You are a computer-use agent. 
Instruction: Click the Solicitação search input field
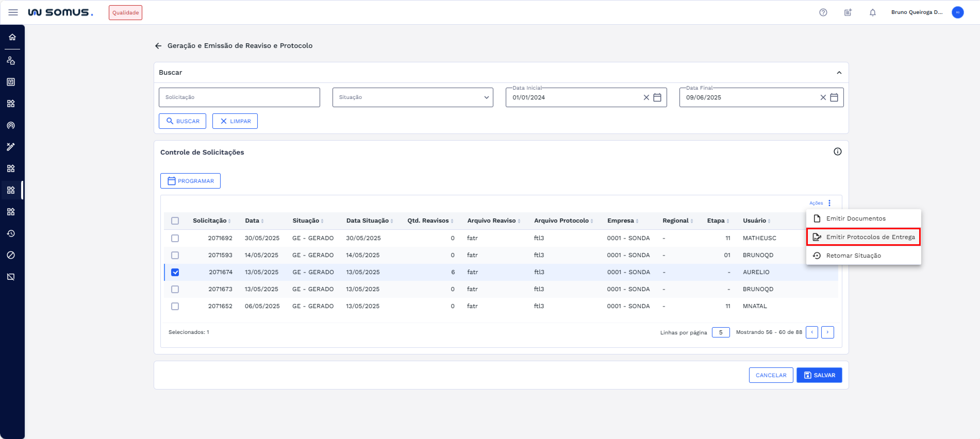[x=239, y=97]
